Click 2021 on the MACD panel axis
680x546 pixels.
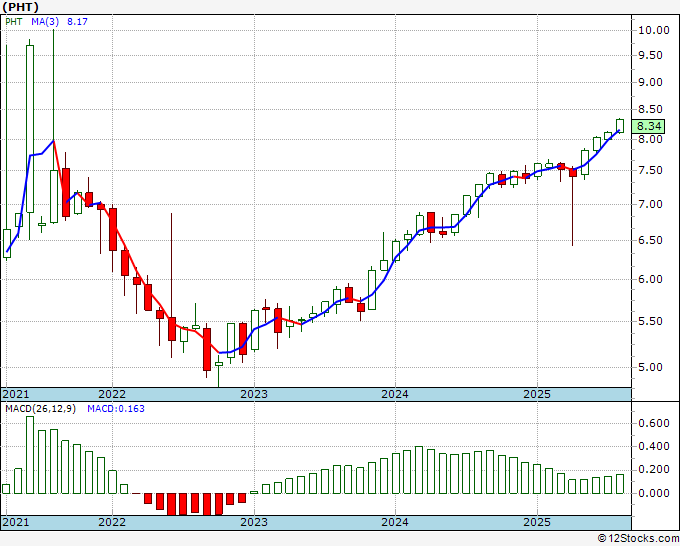pyautogui.click(x=16, y=522)
